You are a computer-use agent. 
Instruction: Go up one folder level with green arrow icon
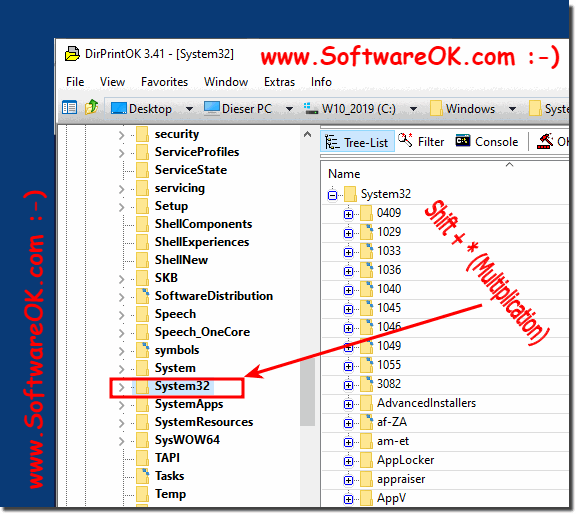click(91, 107)
